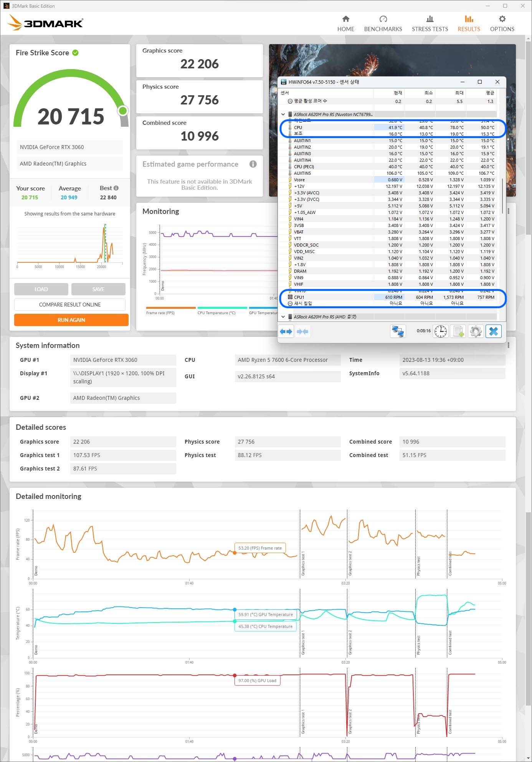Click the Graphics score card 22 206

pyautogui.click(x=200, y=61)
